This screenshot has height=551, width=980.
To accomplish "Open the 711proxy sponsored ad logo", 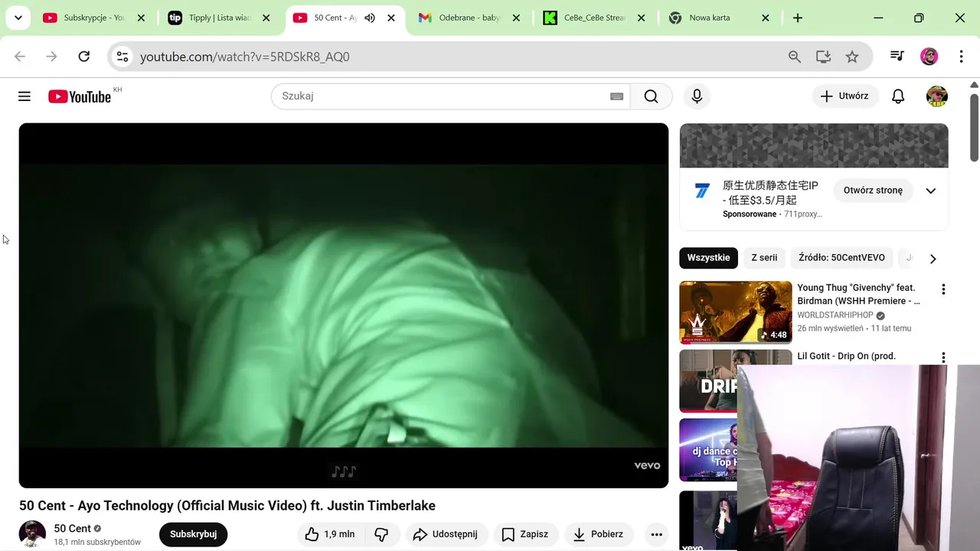I will point(702,191).
